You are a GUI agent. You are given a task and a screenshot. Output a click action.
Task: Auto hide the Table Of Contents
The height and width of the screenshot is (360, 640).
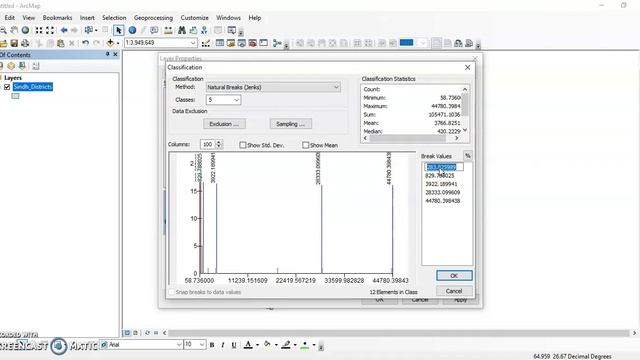(107, 54)
